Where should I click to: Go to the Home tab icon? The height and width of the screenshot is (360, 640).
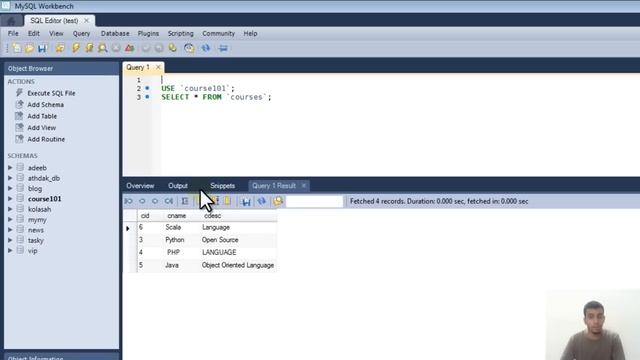point(11,20)
